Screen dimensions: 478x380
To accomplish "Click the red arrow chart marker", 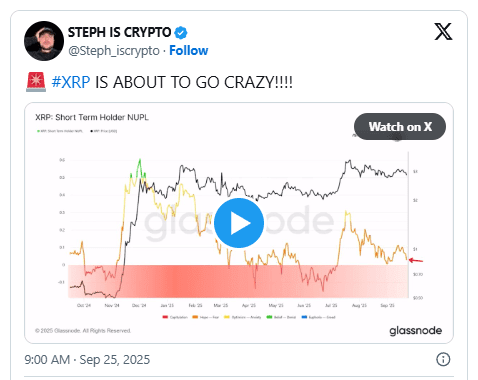I will (416, 260).
